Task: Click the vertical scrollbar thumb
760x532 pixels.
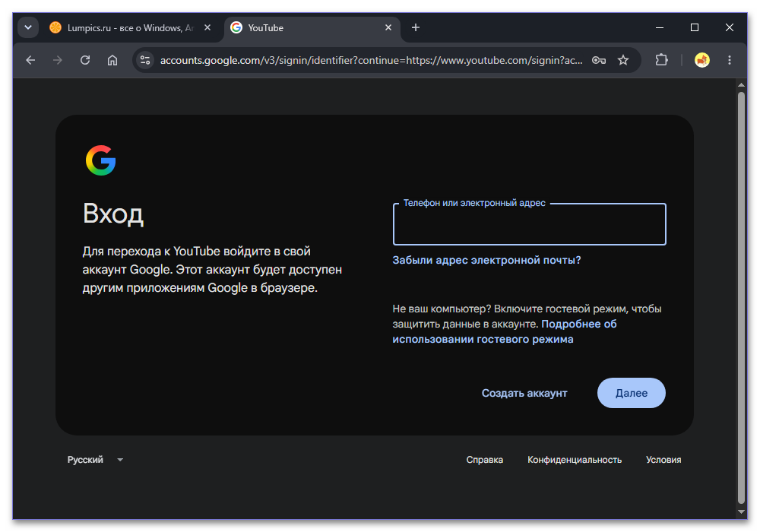Action: 741,297
